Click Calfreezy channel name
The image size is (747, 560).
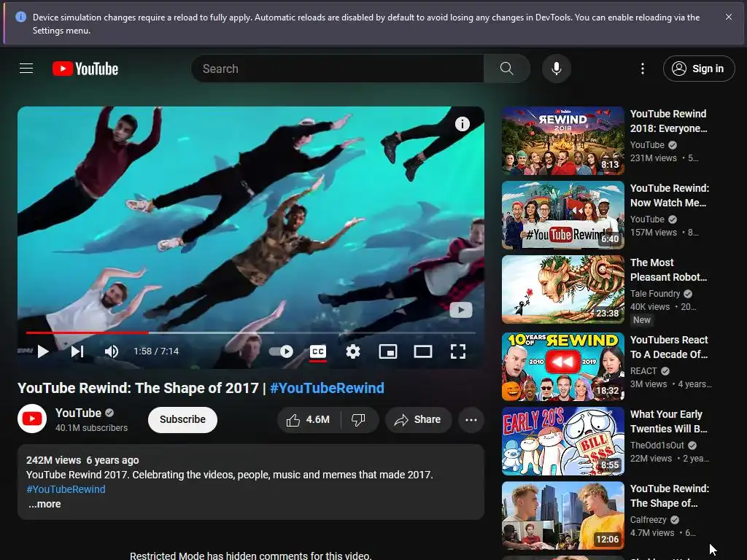coord(648,519)
